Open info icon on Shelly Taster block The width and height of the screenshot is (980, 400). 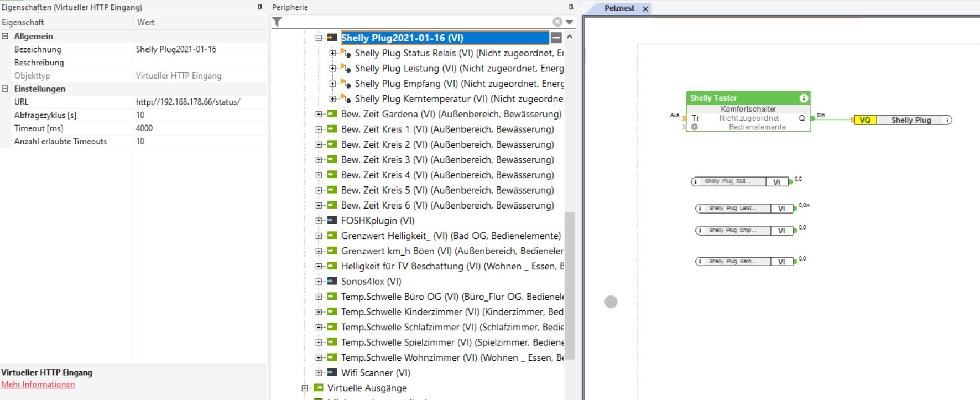click(804, 98)
